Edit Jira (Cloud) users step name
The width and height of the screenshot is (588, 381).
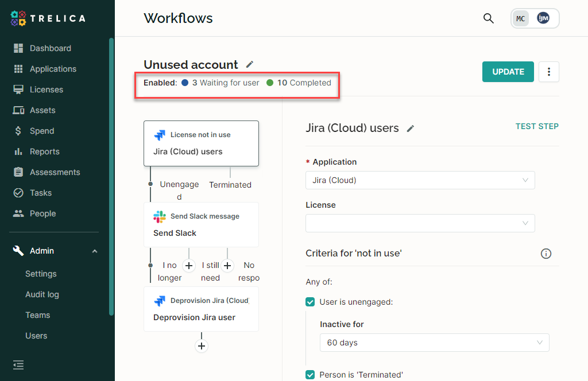tap(411, 129)
